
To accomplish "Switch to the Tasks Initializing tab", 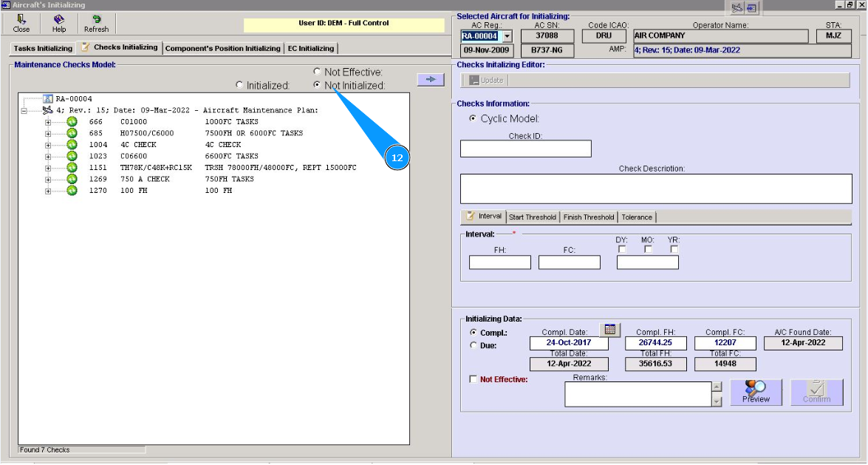I will (x=43, y=49).
